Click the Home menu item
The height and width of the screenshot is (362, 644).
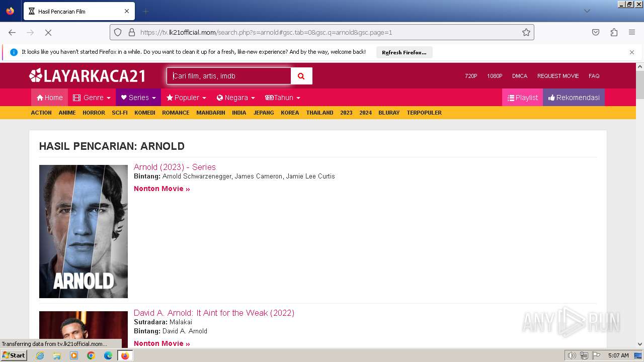point(49,98)
